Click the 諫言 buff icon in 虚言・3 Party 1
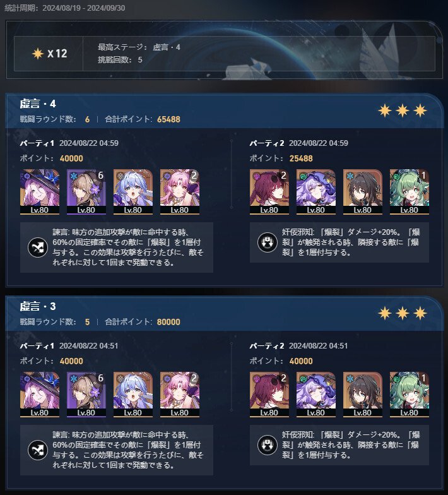 [x=38, y=450]
